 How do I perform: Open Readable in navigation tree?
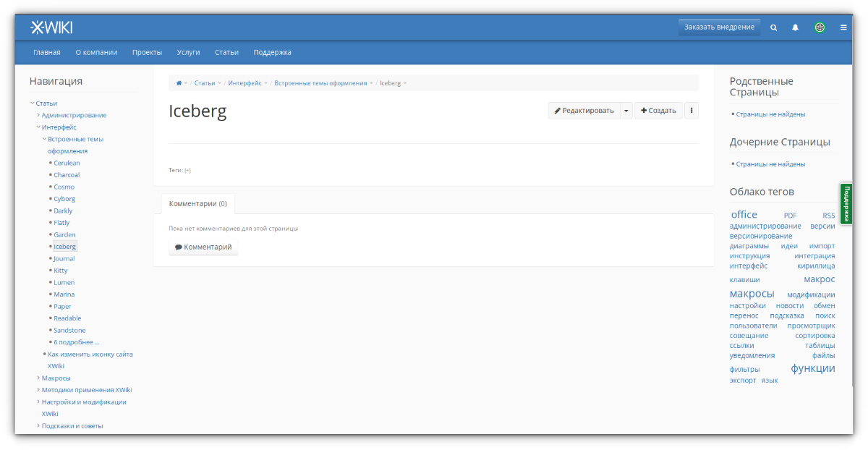tap(67, 318)
